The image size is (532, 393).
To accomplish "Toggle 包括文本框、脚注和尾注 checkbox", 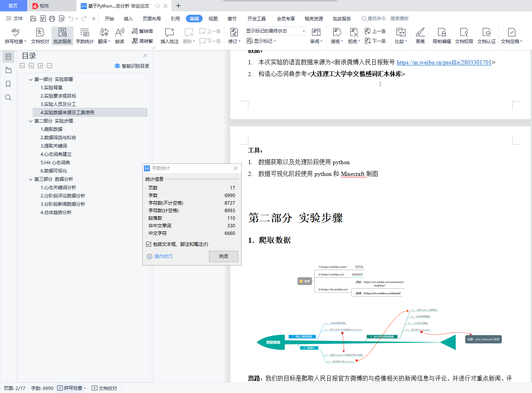I will point(149,244).
